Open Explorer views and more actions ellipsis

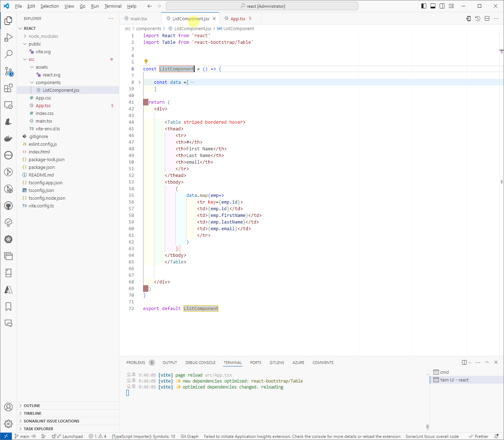click(x=111, y=19)
